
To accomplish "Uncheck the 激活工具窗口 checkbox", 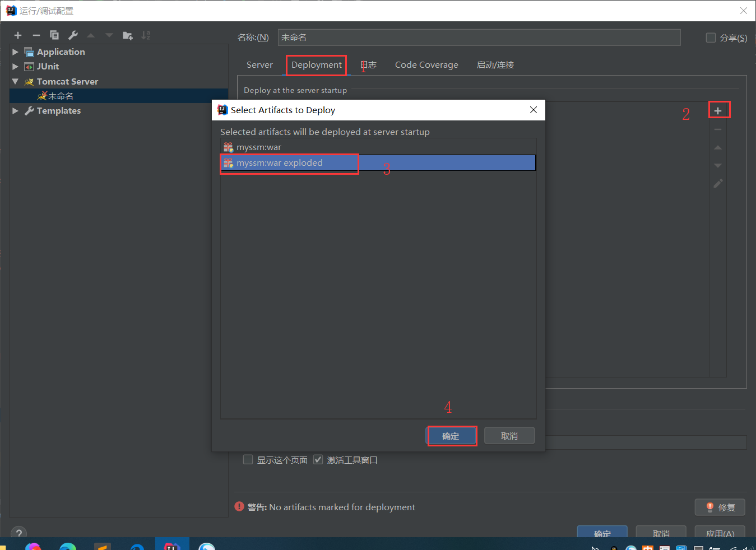I will 318,459.
